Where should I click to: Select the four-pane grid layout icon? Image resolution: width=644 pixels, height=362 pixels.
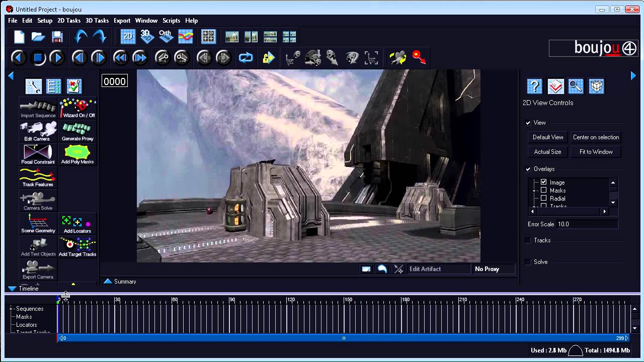[208, 36]
